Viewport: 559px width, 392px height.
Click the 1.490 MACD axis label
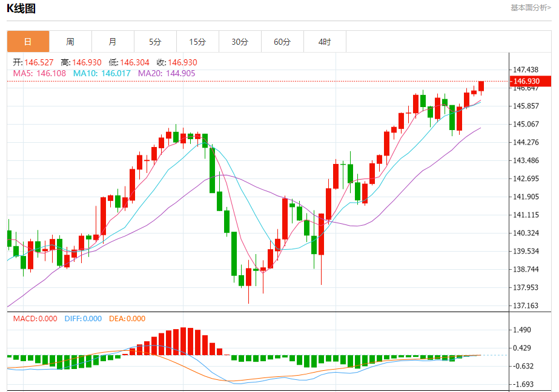pos(522,330)
